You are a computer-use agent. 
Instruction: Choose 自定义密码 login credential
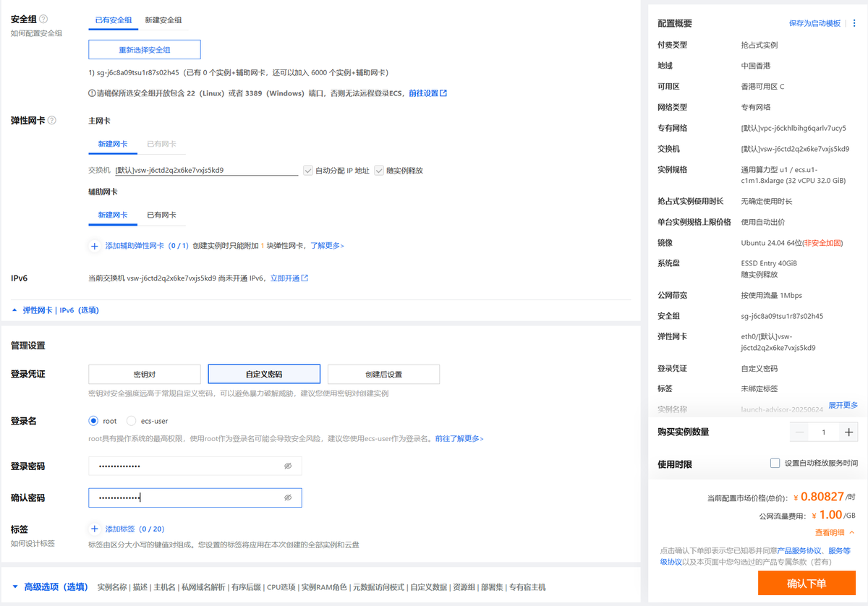tap(264, 375)
